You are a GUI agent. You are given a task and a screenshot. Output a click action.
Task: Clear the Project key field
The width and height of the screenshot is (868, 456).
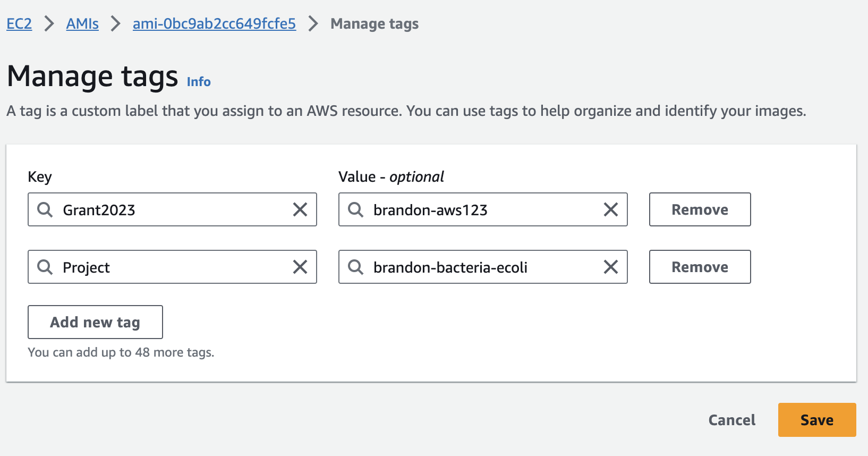click(x=300, y=267)
